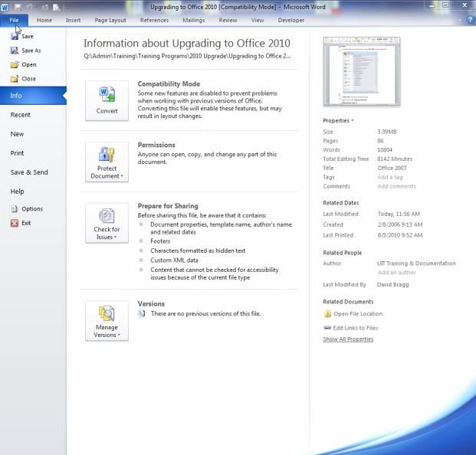
Task: Click Show All Properties link
Action: click(x=348, y=339)
